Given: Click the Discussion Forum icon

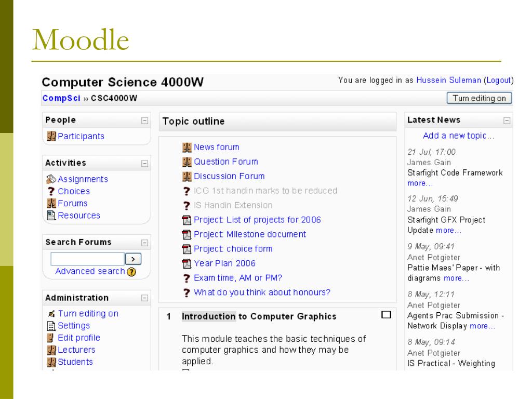Looking at the screenshot, I should (187, 177).
